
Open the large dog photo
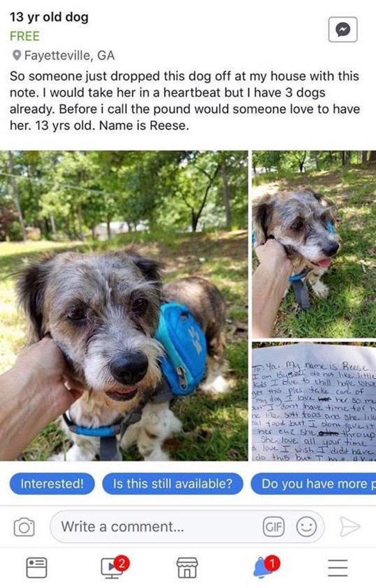(x=123, y=306)
